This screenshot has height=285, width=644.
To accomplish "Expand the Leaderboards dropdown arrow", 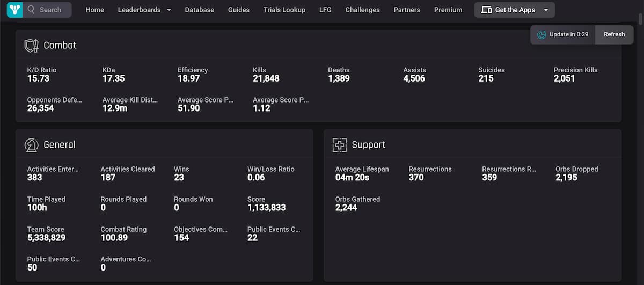I will click(169, 10).
